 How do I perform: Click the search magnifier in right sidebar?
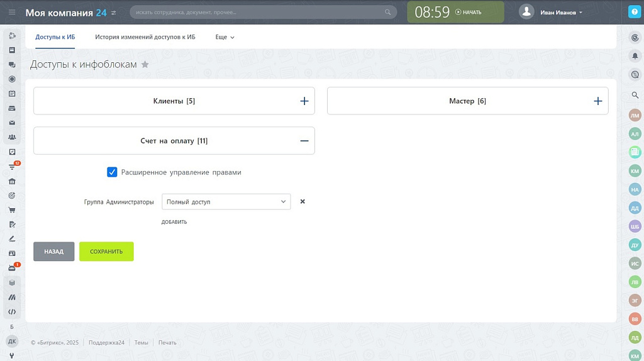point(635,95)
